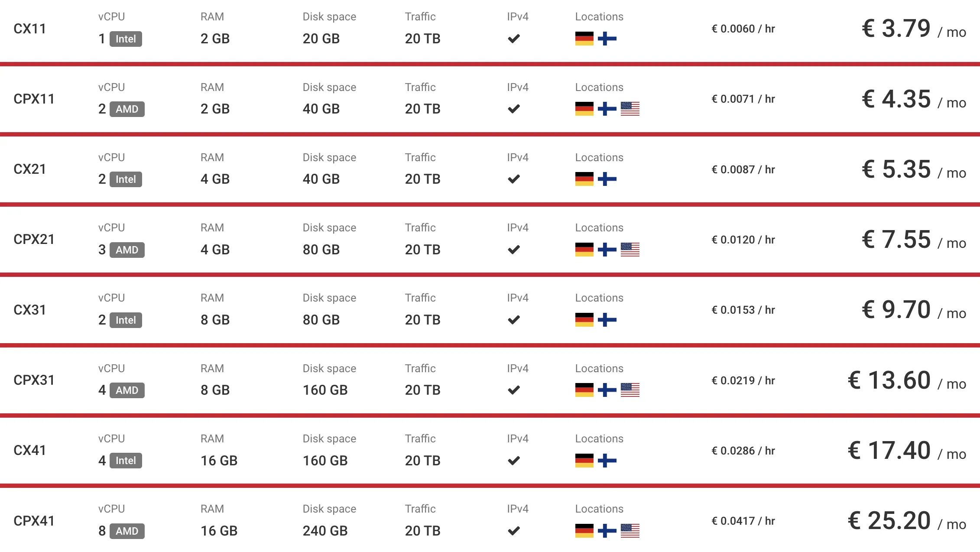Viewport: 980px width, 552px height.
Task: Click the € 25.20 / mo price
Action: [907, 521]
